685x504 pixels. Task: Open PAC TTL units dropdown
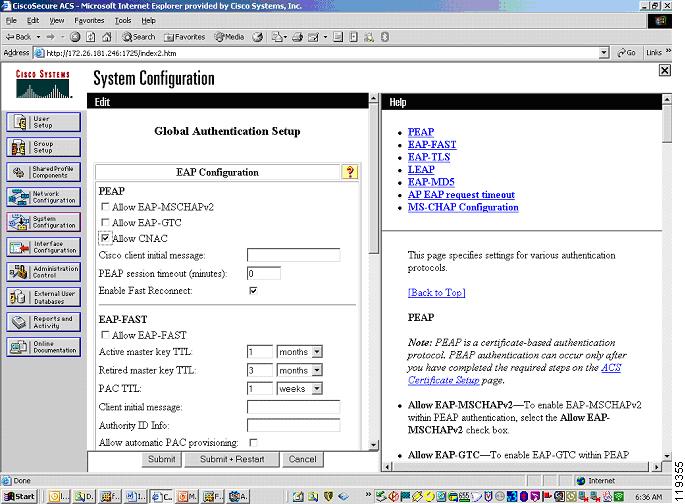click(x=318, y=389)
